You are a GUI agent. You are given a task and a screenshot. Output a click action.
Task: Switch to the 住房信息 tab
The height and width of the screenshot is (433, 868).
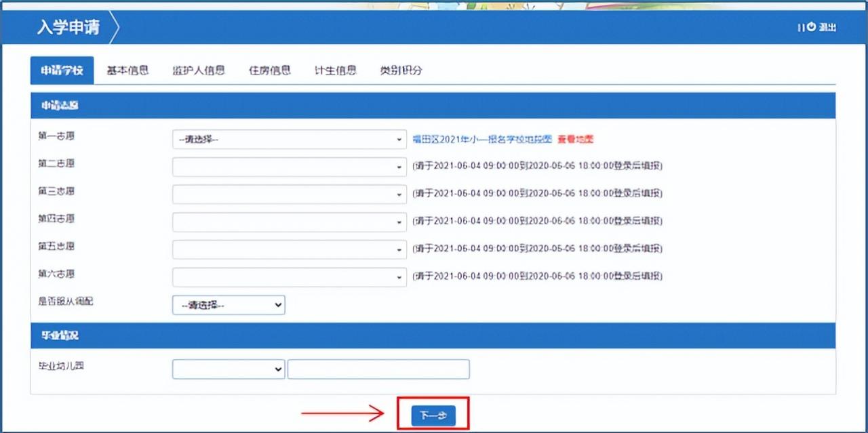click(271, 70)
